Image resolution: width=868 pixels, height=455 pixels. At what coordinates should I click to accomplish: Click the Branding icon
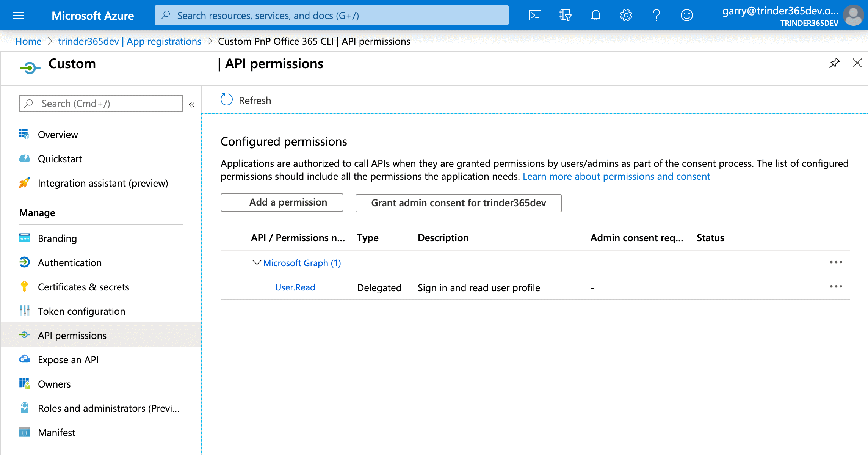pyautogui.click(x=24, y=238)
